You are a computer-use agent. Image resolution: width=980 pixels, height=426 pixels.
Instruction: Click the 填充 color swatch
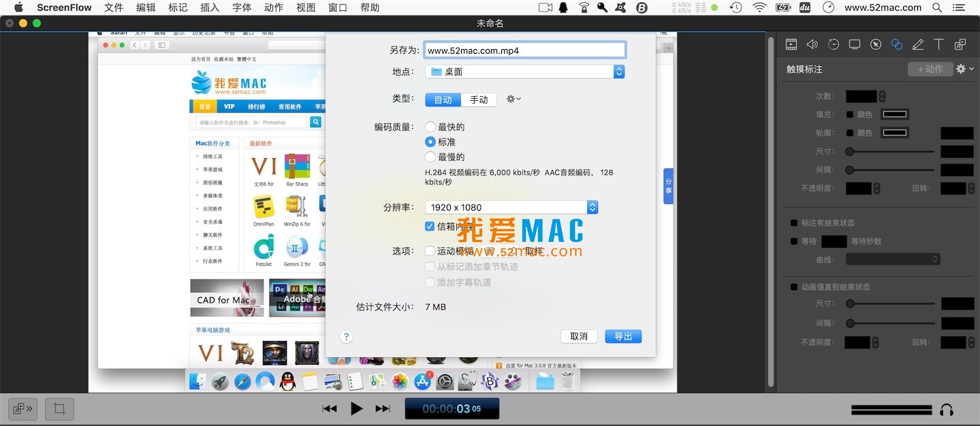point(895,115)
